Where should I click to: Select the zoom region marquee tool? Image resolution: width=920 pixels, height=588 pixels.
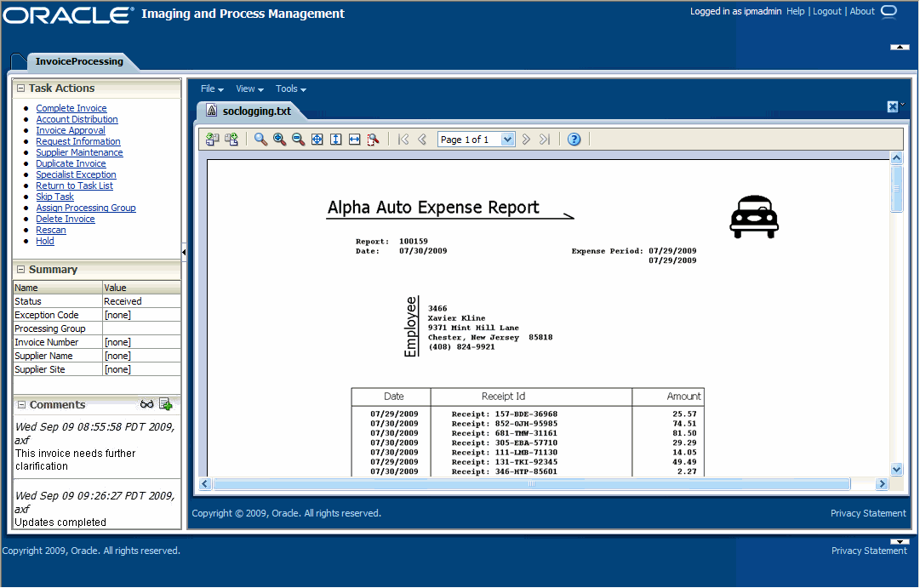click(x=373, y=139)
